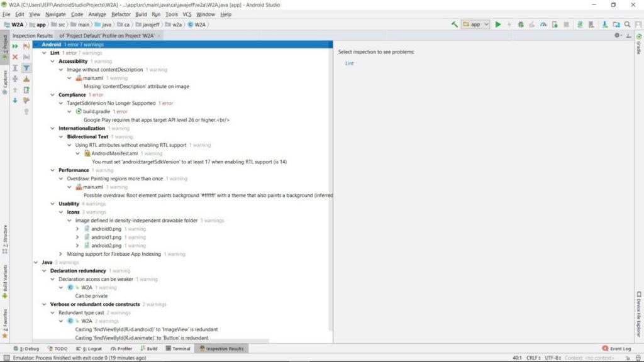The image size is (644, 362).
Task: Click the tree's vertical scrollbar
Action: click(331, 185)
